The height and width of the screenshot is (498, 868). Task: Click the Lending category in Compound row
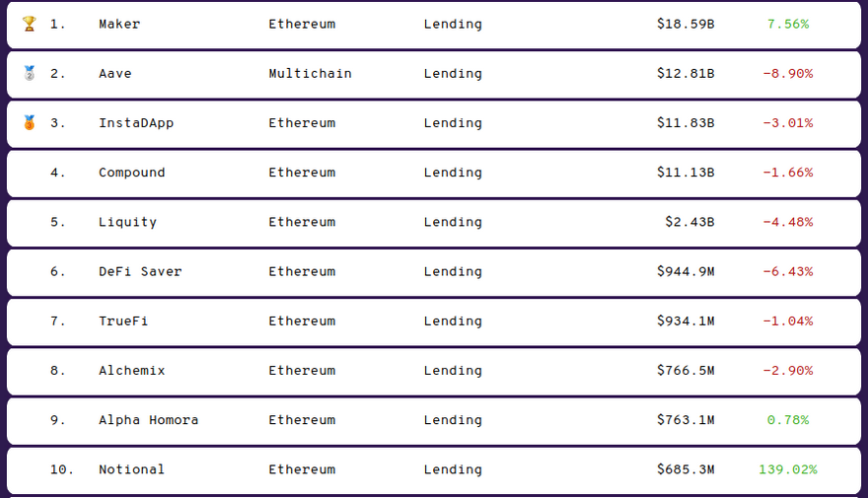click(453, 173)
